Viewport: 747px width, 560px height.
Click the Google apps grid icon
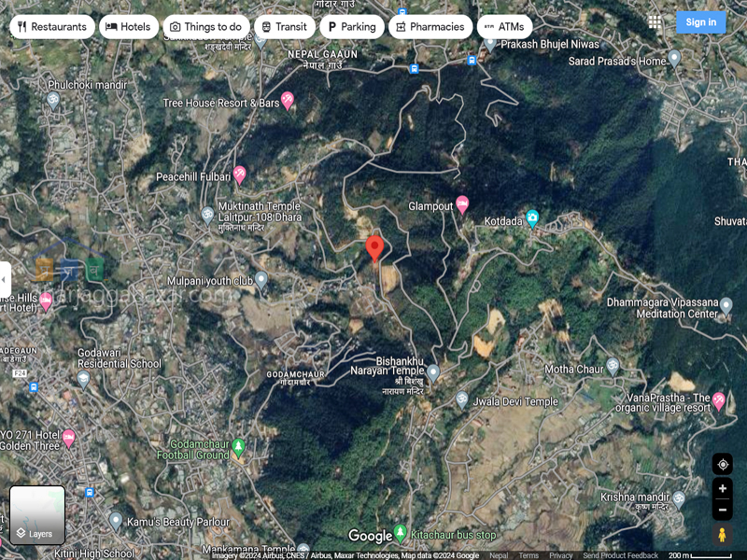point(655,21)
